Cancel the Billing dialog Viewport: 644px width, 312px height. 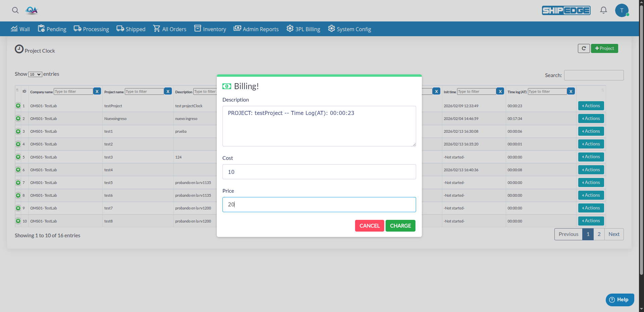point(369,226)
